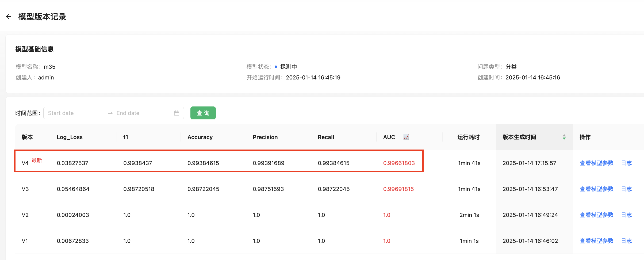View 日志 for version V3
The height and width of the screenshot is (260, 644).
[x=626, y=189]
